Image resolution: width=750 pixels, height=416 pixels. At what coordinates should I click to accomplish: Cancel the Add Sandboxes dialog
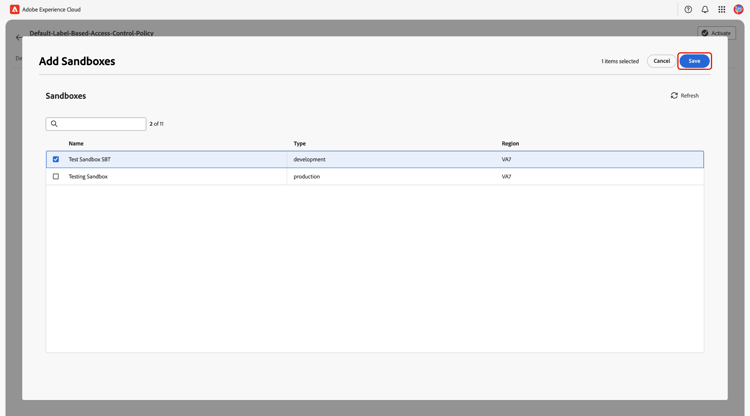tap(662, 61)
